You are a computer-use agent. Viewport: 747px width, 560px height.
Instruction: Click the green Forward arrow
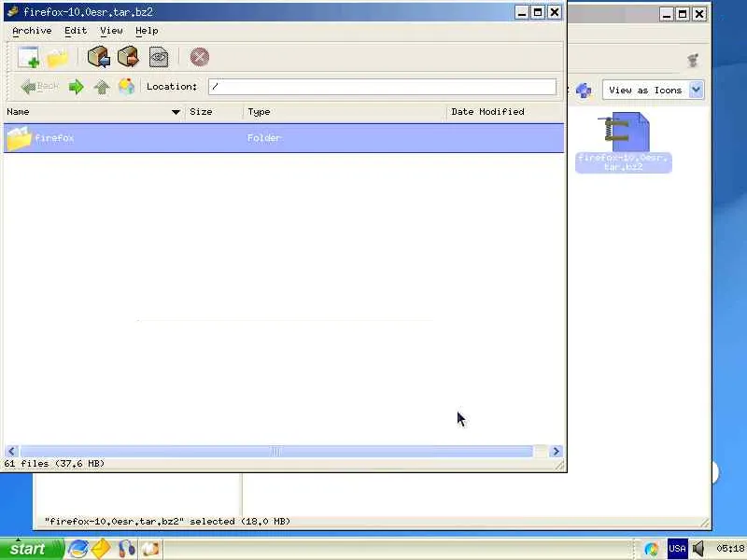pos(76,87)
